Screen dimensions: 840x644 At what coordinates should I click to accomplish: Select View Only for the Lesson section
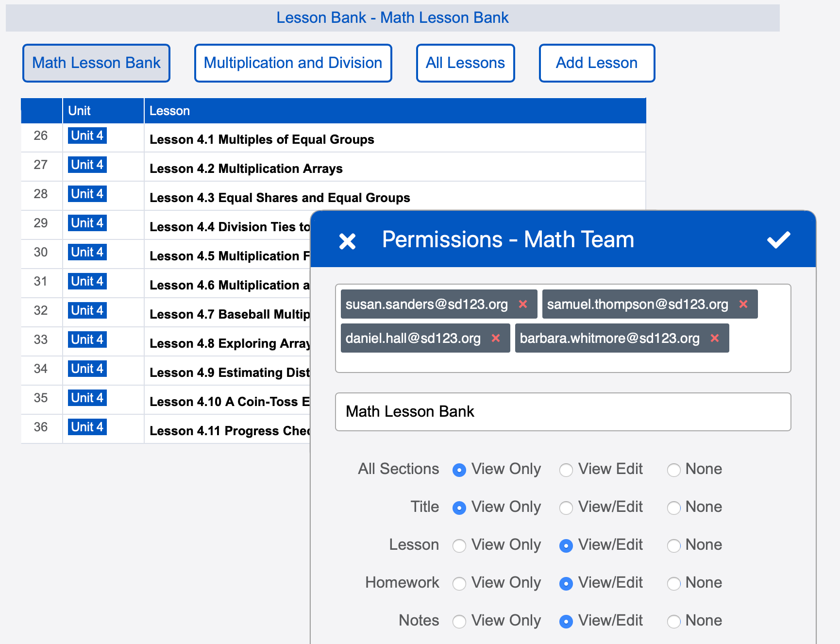[459, 545]
